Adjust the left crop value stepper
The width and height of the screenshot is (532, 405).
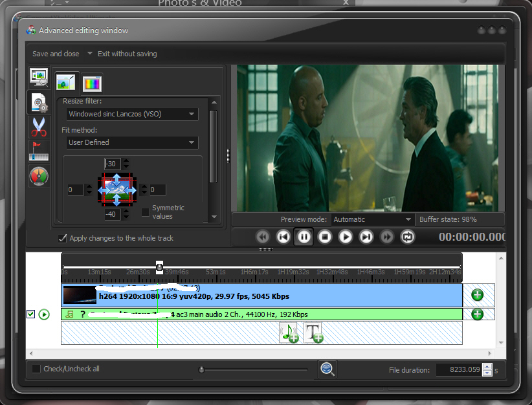pyautogui.click(x=89, y=190)
